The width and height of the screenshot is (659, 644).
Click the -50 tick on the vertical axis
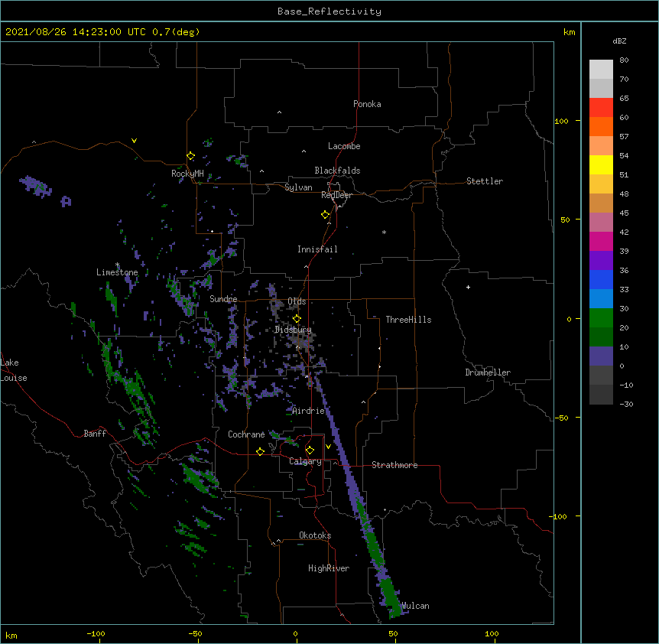561,418
